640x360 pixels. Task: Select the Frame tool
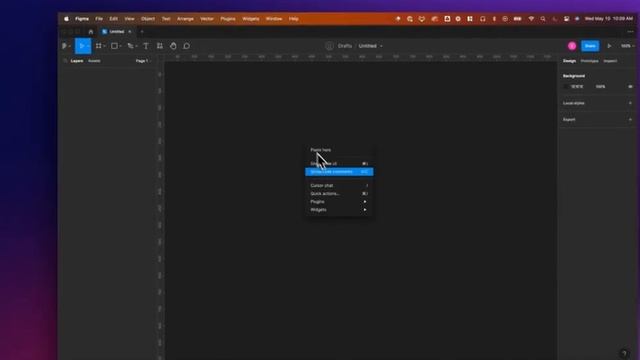click(x=98, y=46)
